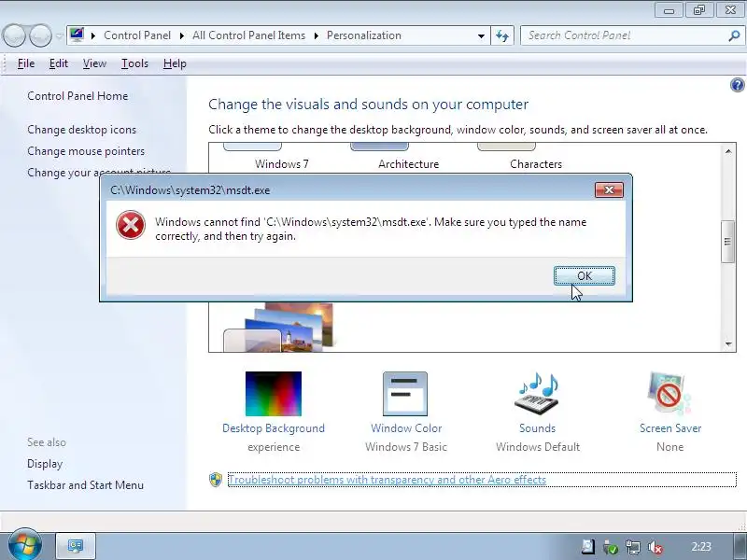This screenshot has width=747, height=560.
Task: Close the msdt.exe error dialog
Action: [x=609, y=190]
